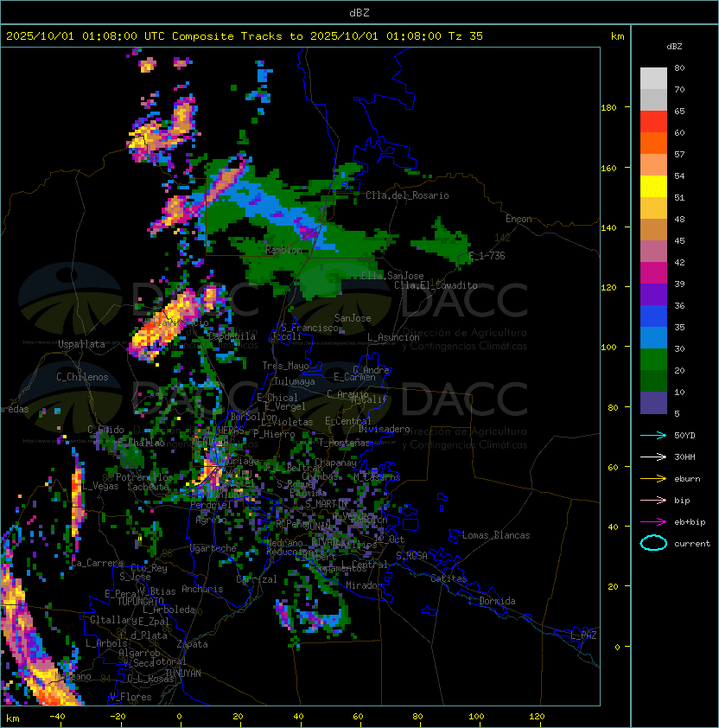Image resolution: width=719 pixels, height=728 pixels.
Task: Click the 'Anchoris' map label
Action: click(202, 589)
